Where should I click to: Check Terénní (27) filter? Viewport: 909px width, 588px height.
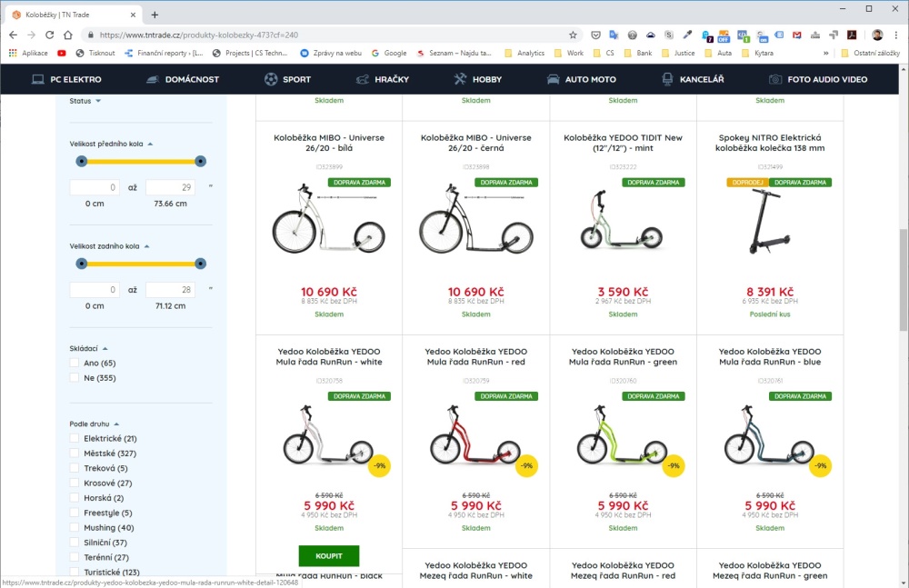(x=75, y=557)
